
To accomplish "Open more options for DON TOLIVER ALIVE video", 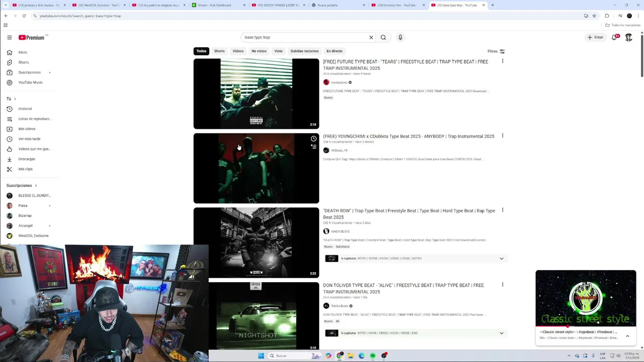I will pos(502,285).
